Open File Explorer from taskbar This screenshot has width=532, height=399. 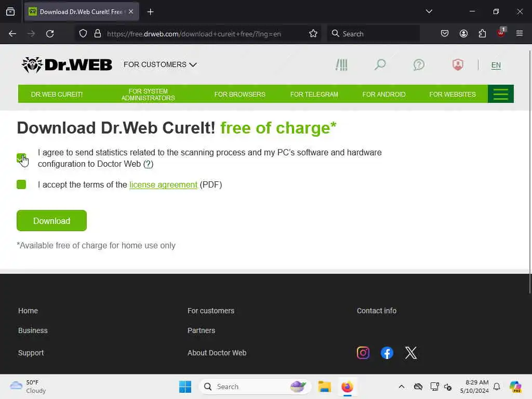pyautogui.click(x=324, y=387)
